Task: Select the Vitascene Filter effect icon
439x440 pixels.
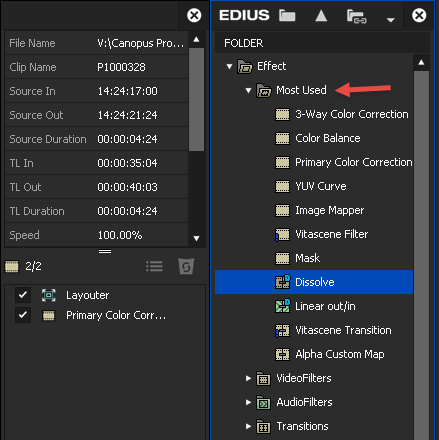Action: click(x=282, y=234)
